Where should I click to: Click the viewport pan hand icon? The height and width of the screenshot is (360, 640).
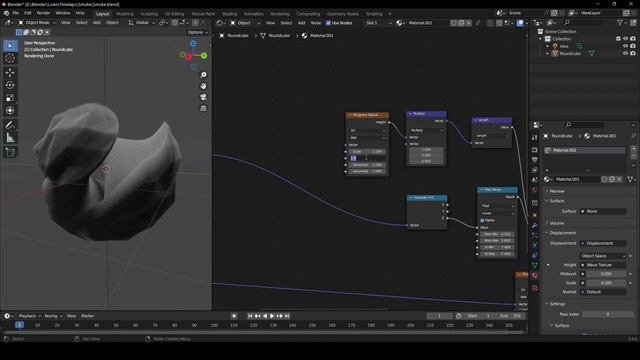(x=203, y=86)
